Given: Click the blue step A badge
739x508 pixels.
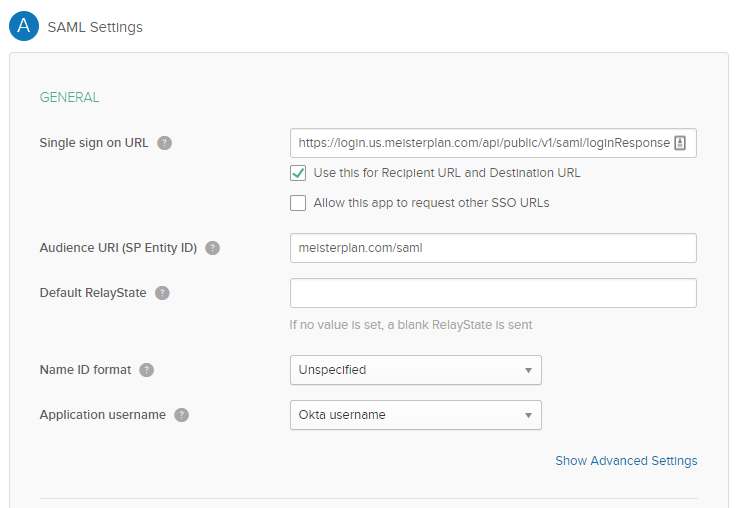Looking at the screenshot, I should 24,26.
